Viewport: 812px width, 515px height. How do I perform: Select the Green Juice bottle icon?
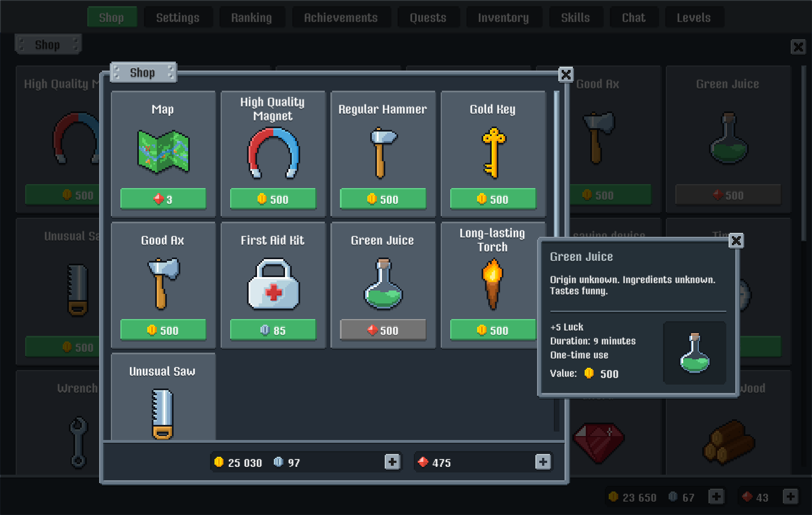coord(382,283)
